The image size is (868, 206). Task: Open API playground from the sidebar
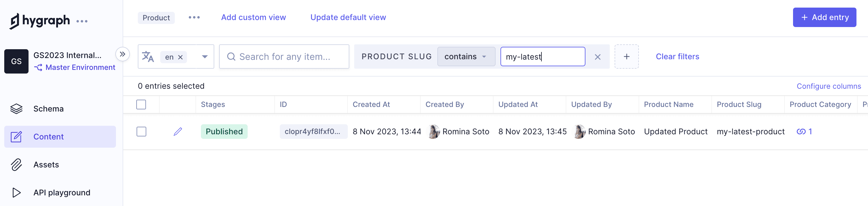tap(62, 193)
